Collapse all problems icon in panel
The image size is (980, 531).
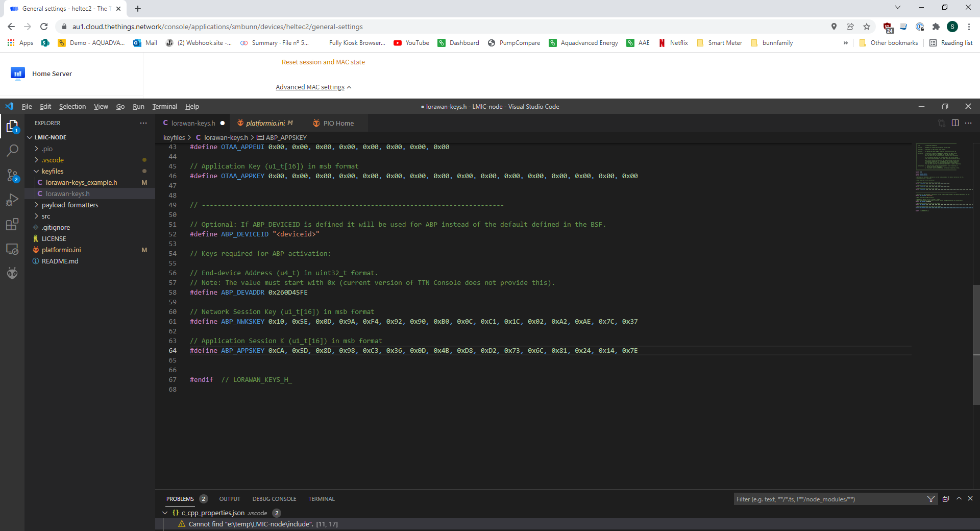coord(946,499)
